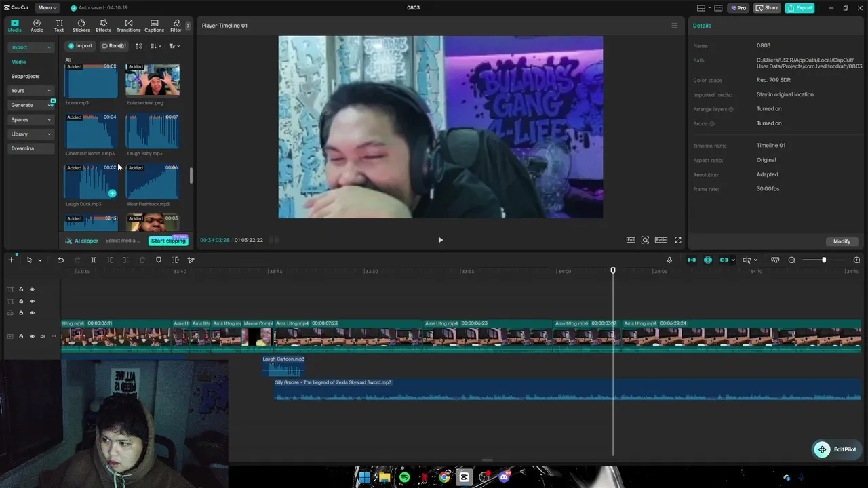Toggle visibility of the first text track
This screenshot has width=868, height=488.
32,289
